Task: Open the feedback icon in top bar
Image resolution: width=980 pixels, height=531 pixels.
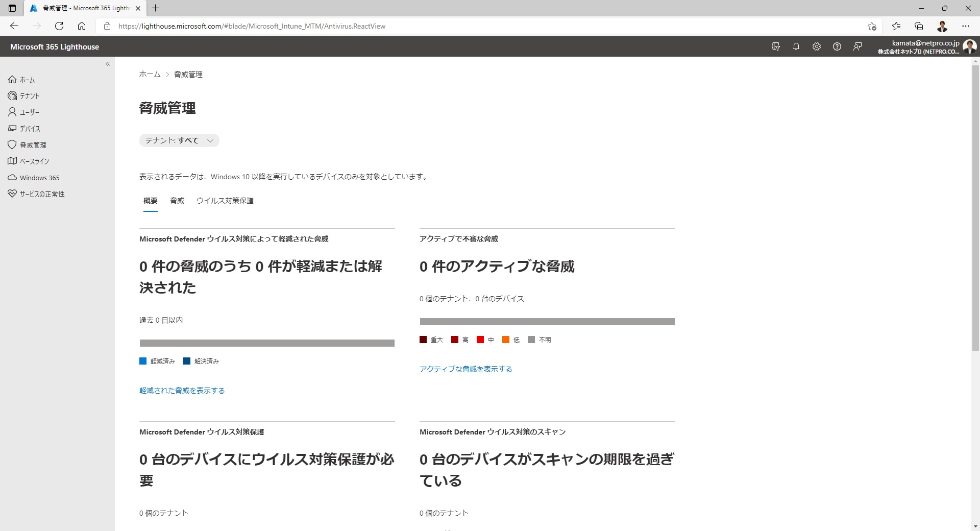Action: 857,46
